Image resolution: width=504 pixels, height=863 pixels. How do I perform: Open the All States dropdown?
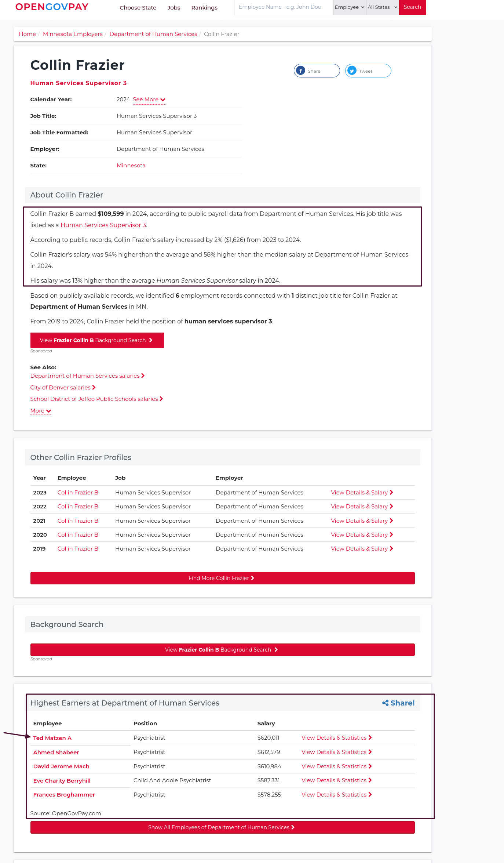tap(382, 7)
